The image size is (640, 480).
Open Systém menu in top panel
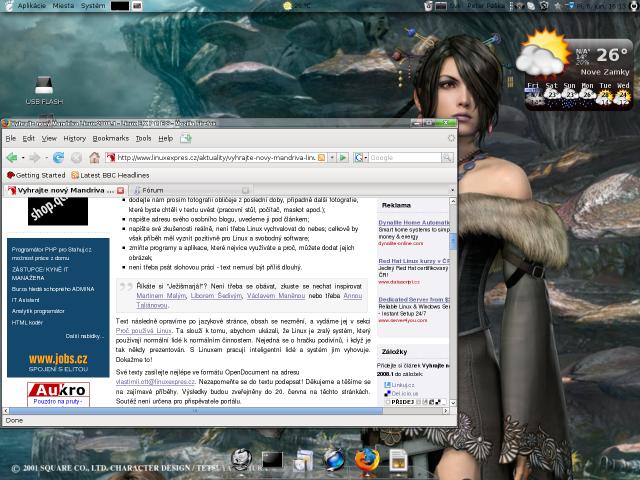tap(93, 6)
